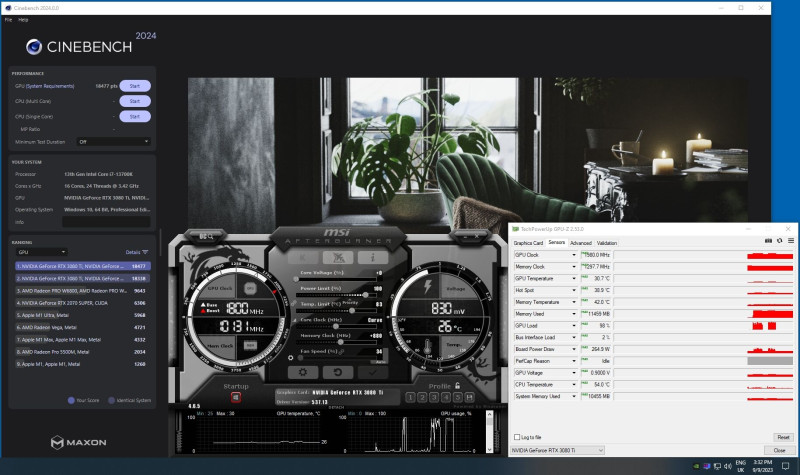This screenshot has height=475, width=800.
Task: Click the Memory Clock slider handle
Action: tap(340, 342)
